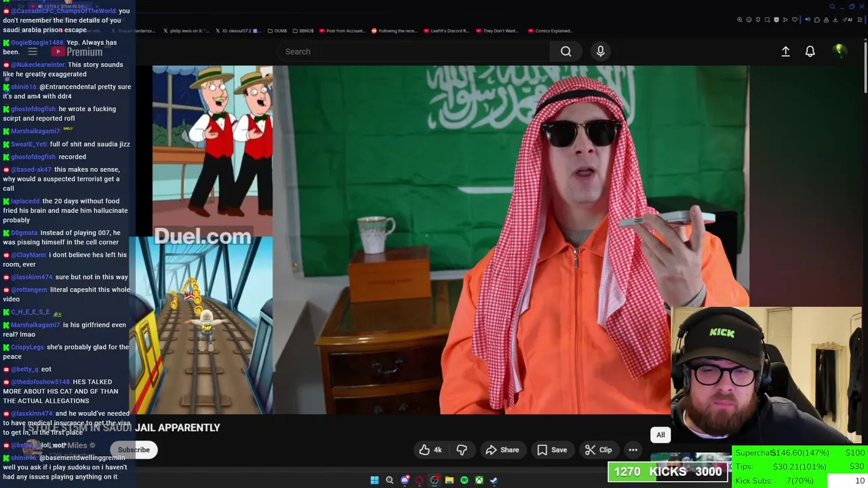Screen dimensions: 868x488
Task: Open the account avatar menu
Action: tap(840, 51)
